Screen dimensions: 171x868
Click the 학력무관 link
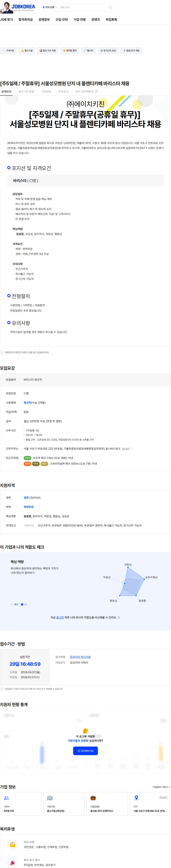tap(29, 507)
